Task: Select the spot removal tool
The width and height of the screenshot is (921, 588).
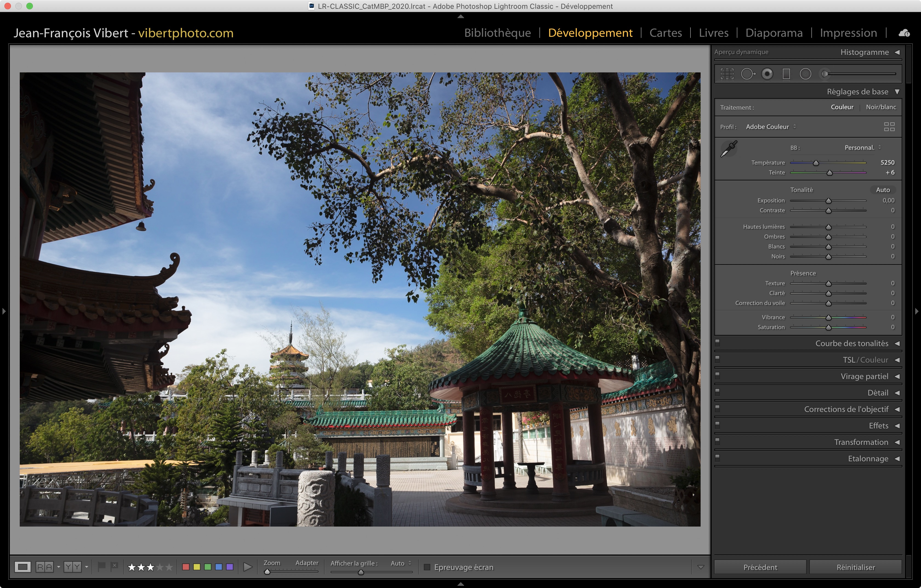Action: click(x=747, y=74)
